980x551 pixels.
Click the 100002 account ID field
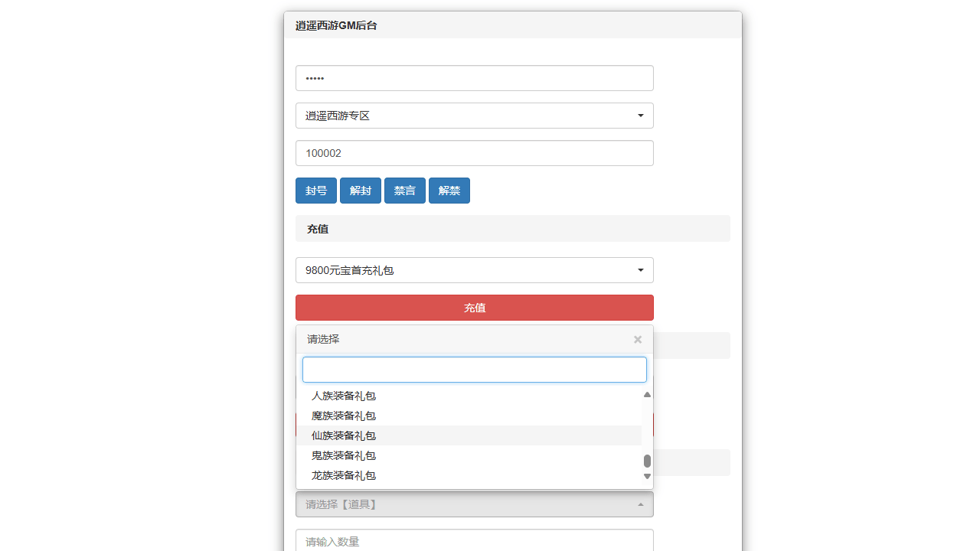(x=475, y=153)
